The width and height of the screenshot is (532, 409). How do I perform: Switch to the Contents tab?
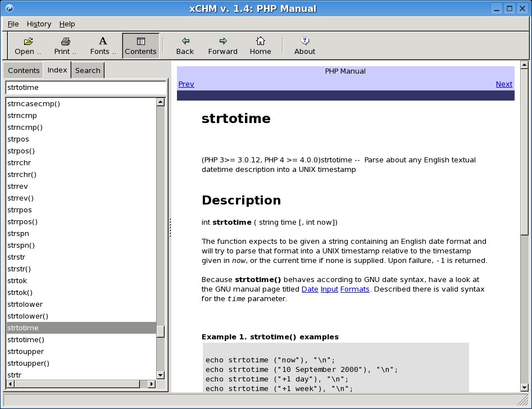(x=24, y=70)
